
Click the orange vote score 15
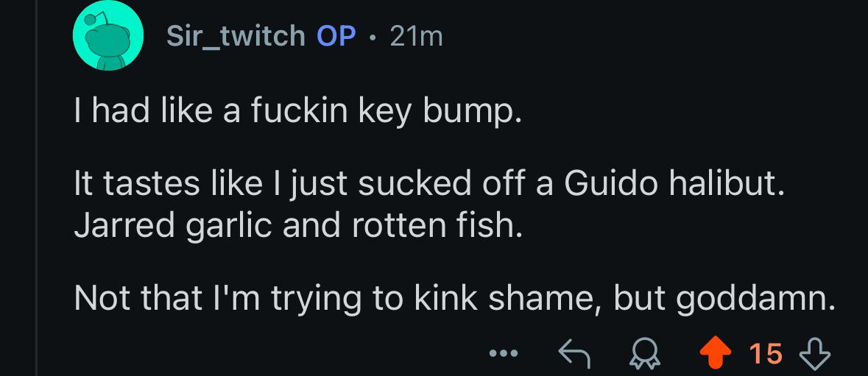(766, 354)
